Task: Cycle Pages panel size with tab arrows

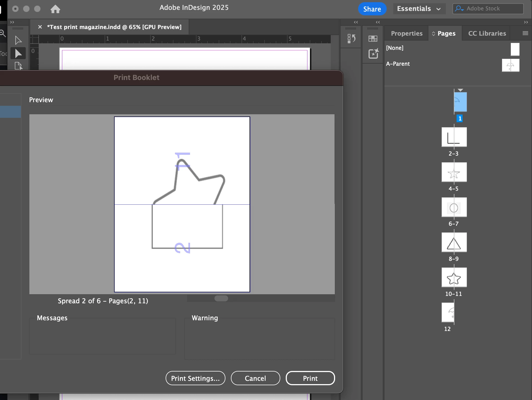Action: [x=434, y=34]
